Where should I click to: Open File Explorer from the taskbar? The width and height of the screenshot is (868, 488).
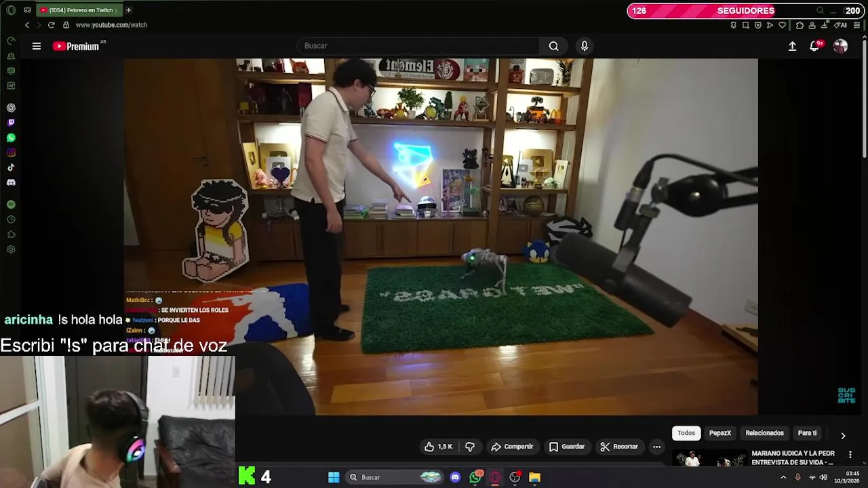534,477
